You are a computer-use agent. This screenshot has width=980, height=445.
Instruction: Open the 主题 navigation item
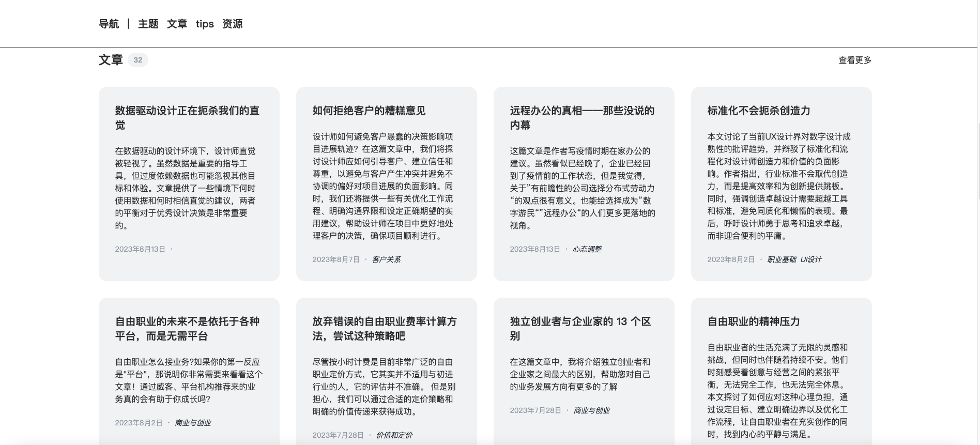pos(148,24)
